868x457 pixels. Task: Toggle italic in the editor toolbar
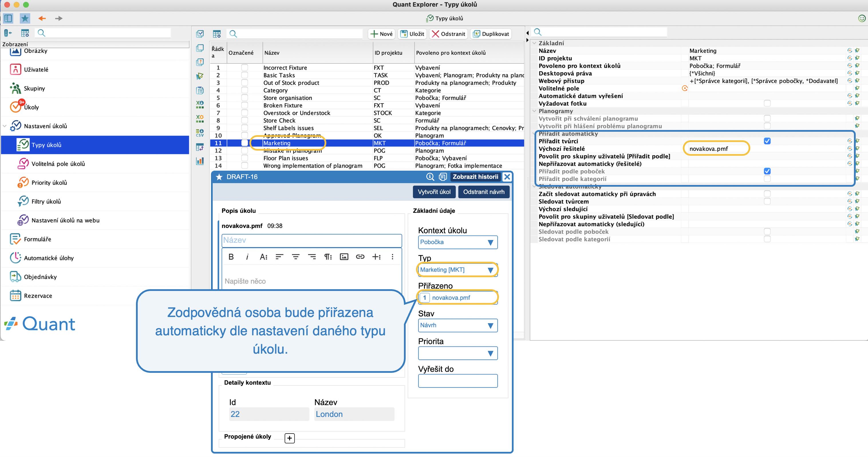[247, 257]
